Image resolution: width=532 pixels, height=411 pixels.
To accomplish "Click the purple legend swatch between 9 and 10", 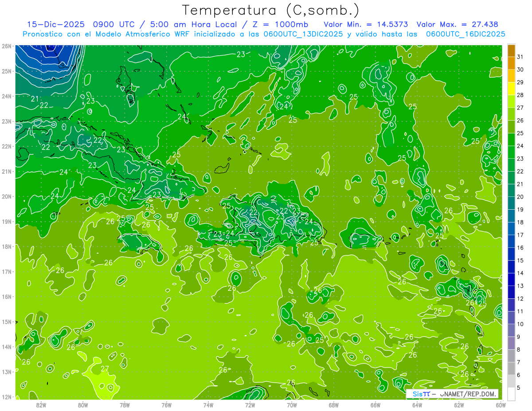I will (x=511, y=331).
